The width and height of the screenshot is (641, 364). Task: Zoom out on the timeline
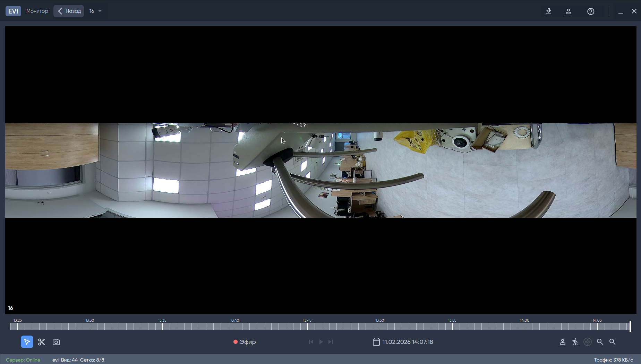(613, 342)
